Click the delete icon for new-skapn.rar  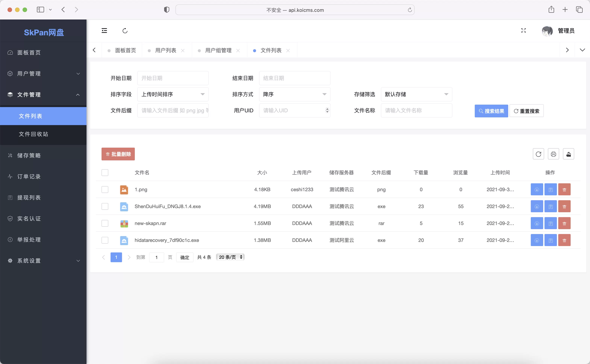pyautogui.click(x=564, y=223)
